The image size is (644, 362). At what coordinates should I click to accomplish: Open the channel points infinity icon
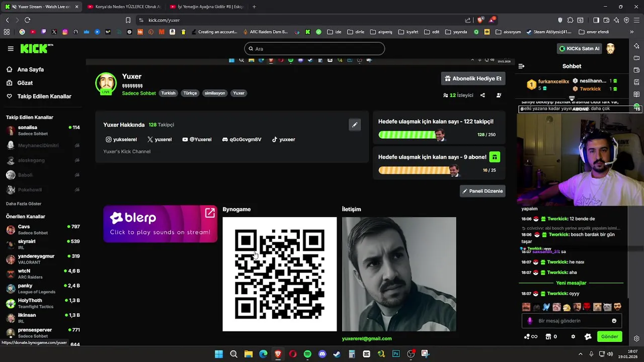[531, 336]
